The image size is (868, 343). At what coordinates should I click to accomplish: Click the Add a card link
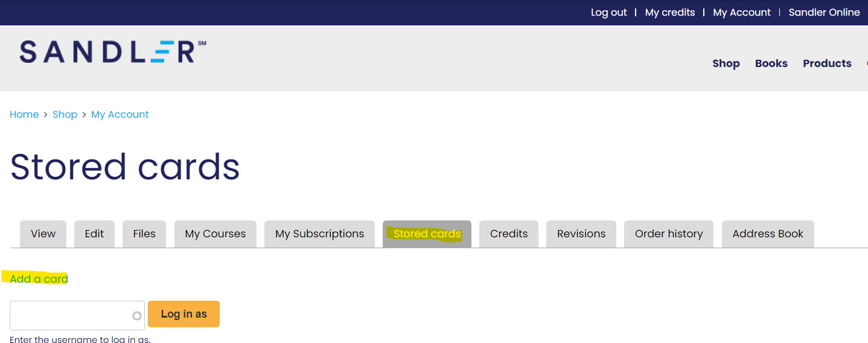pyautogui.click(x=39, y=279)
